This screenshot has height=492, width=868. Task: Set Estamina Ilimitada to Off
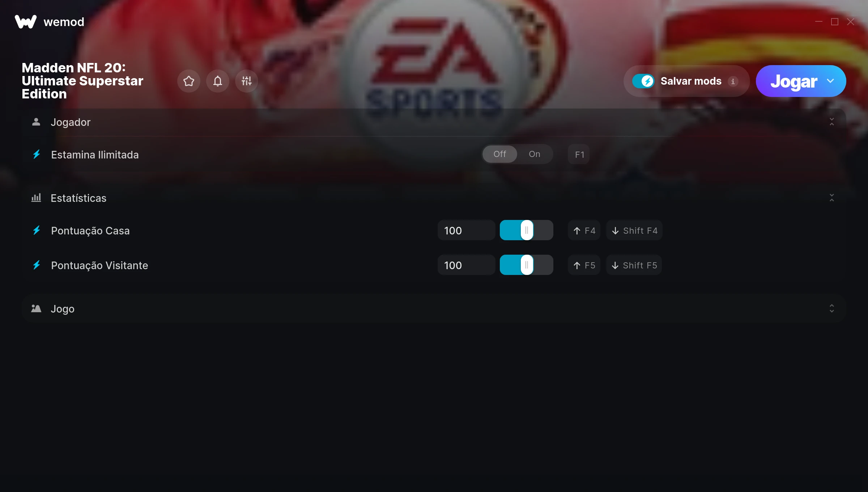pos(500,154)
